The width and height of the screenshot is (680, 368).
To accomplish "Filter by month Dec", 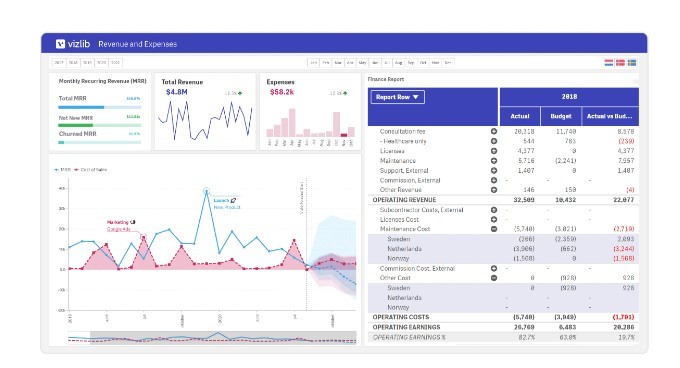I will (x=448, y=63).
